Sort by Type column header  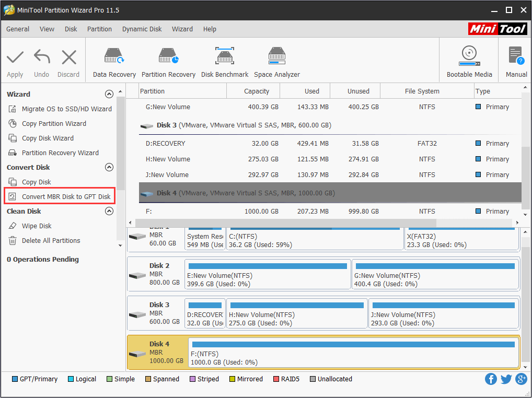pos(498,91)
